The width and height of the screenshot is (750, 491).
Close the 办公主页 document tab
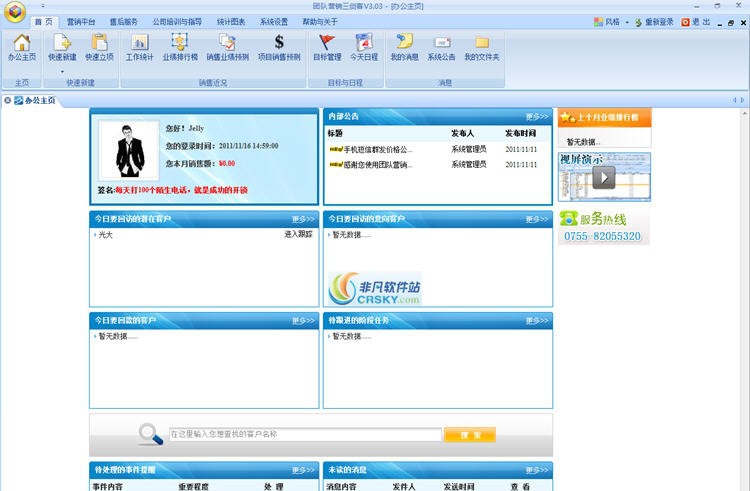pyautogui.click(x=8, y=100)
